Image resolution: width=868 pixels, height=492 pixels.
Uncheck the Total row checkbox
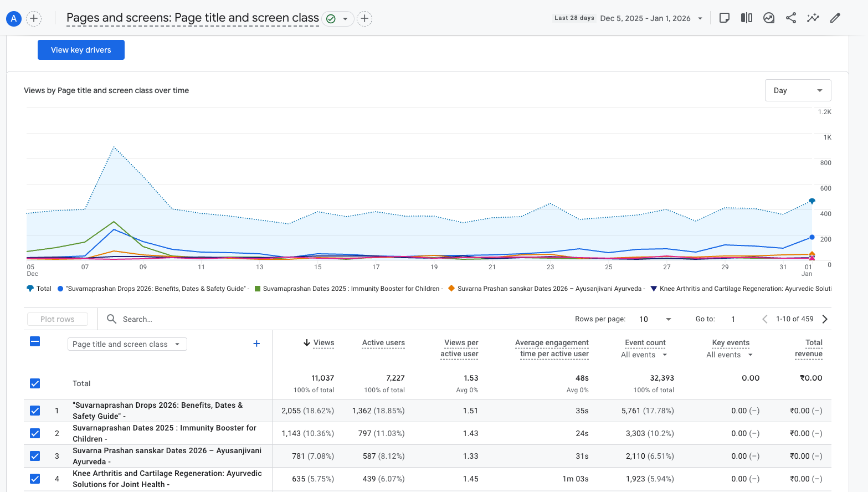35,383
